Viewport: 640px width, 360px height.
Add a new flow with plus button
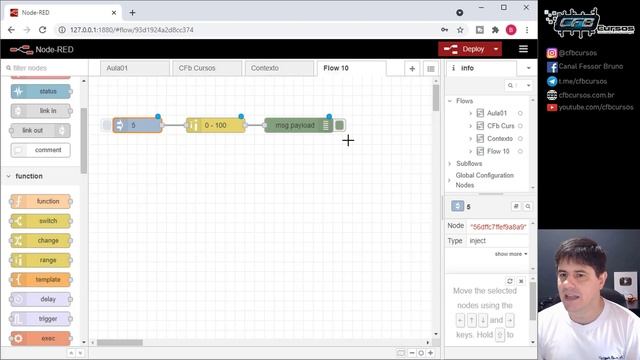point(412,69)
